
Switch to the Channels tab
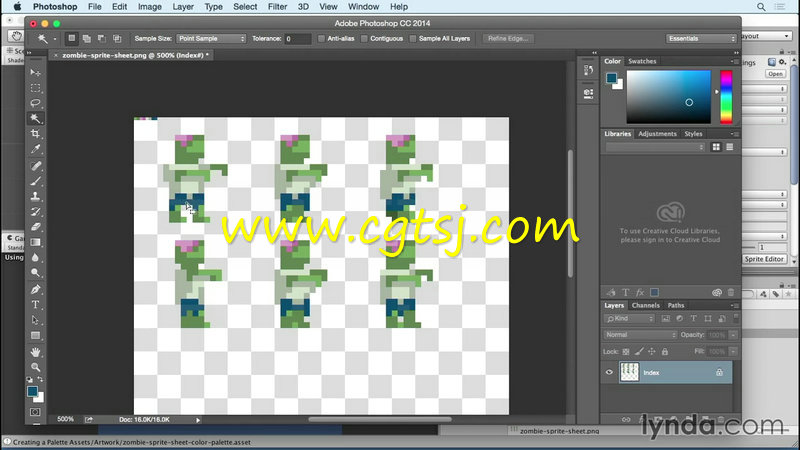click(645, 306)
